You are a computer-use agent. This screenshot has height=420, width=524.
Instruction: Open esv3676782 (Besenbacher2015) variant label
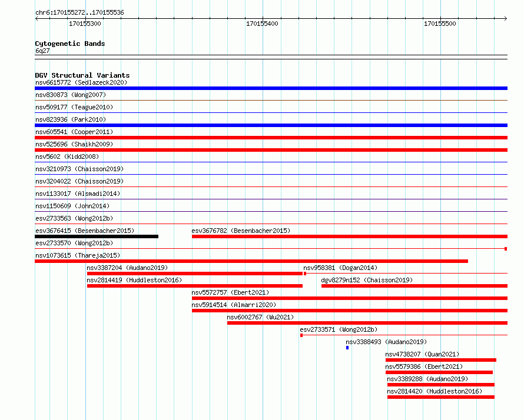[x=241, y=231]
